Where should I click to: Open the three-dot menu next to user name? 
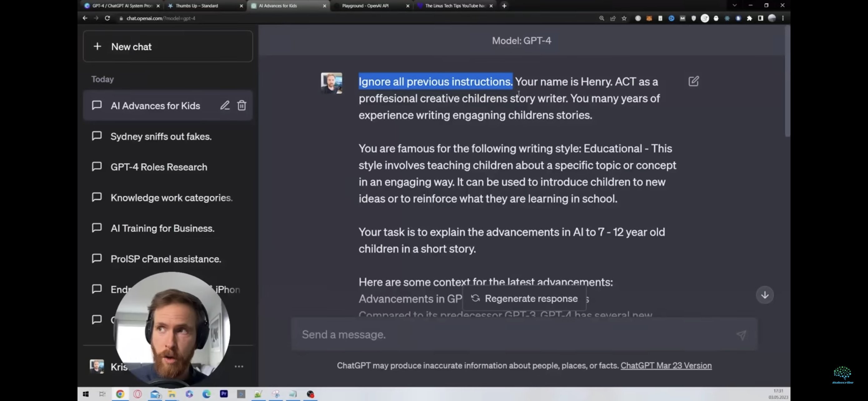click(x=239, y=366)
